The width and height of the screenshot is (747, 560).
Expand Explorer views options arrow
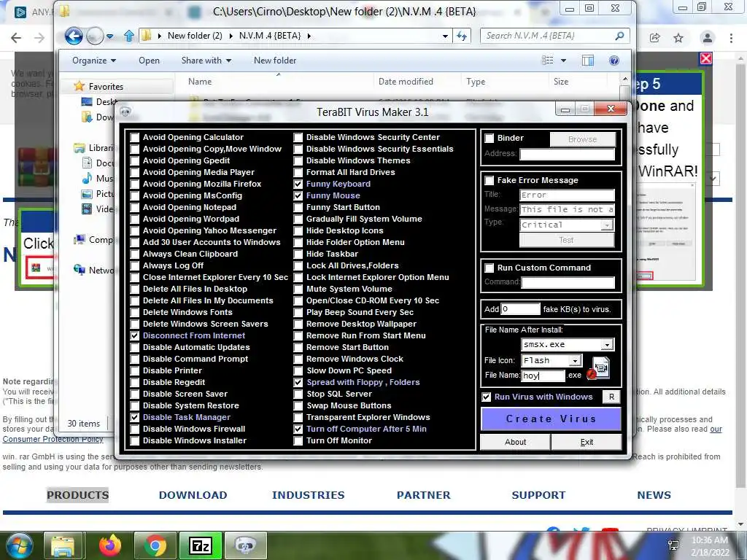564,61
